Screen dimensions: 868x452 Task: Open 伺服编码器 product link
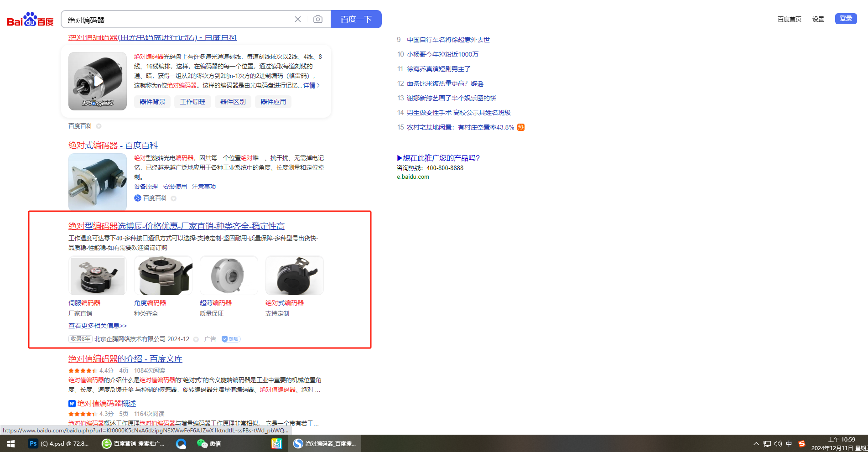[x=84, y=303]
